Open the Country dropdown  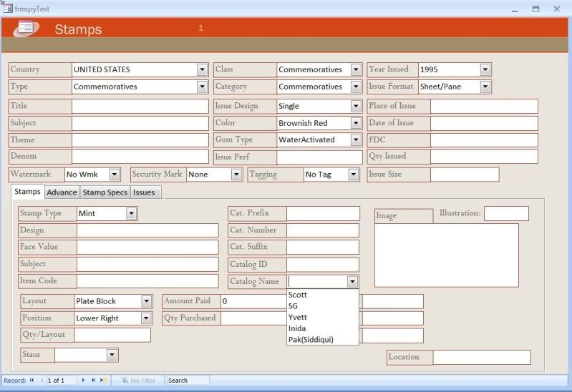tap(202, 69)
